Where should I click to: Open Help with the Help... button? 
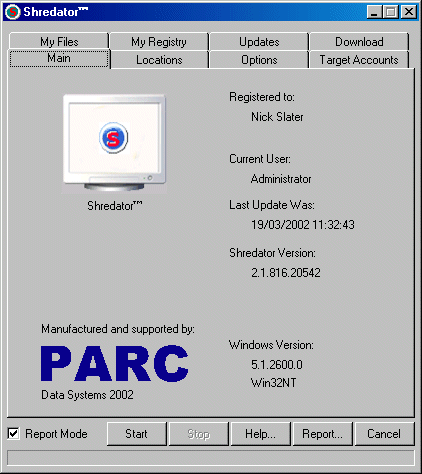(260, 434)
